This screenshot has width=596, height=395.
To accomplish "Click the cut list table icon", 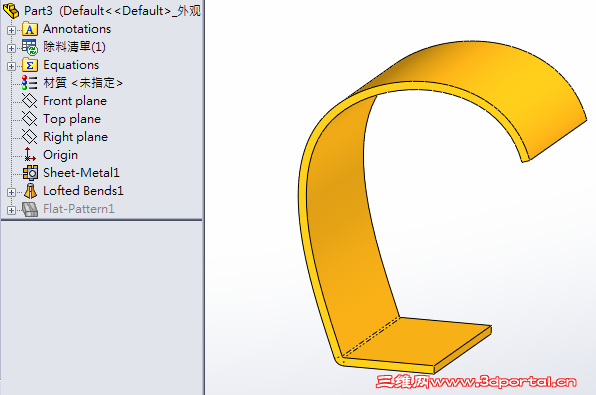I will tap(30, 47).
